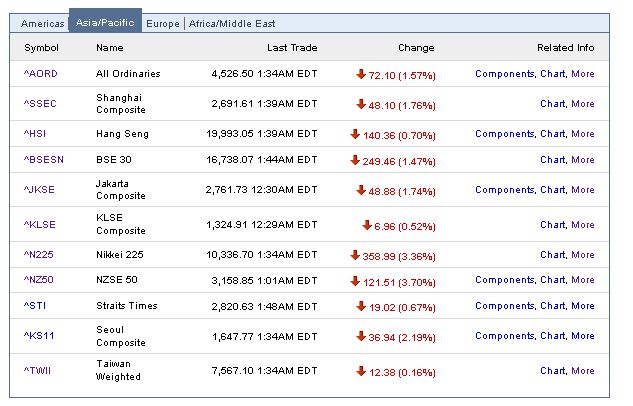View Components for Jakarta Composite

(x=505, y=190)
